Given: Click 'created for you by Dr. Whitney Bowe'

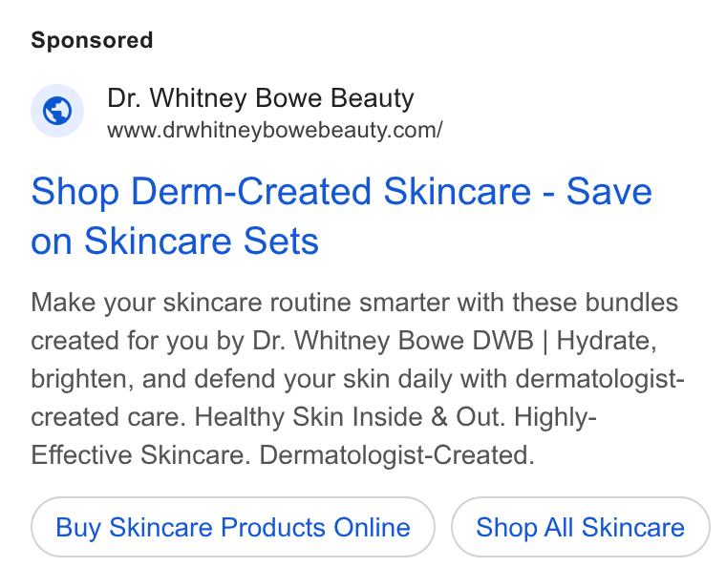Looking at the screenshot, I should (x=248, y=341).
